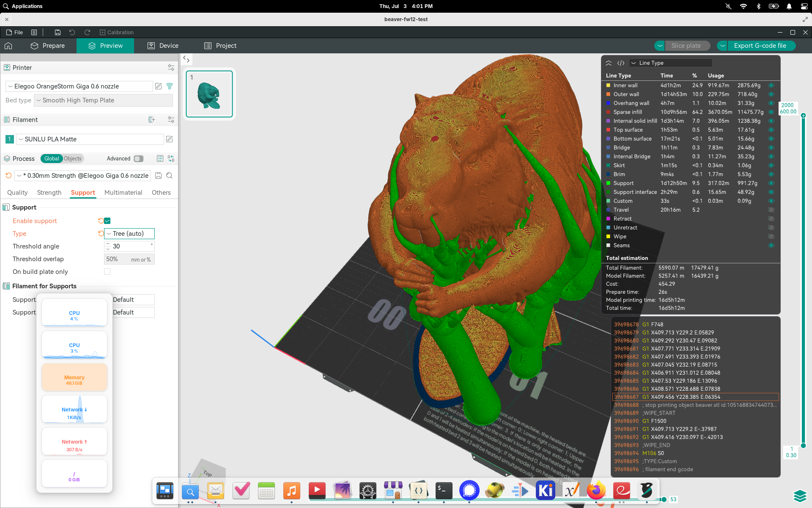The height and width of the screenshot is (508, 812).
Task: Save the process preset disk icon
Action: point(159,176)
